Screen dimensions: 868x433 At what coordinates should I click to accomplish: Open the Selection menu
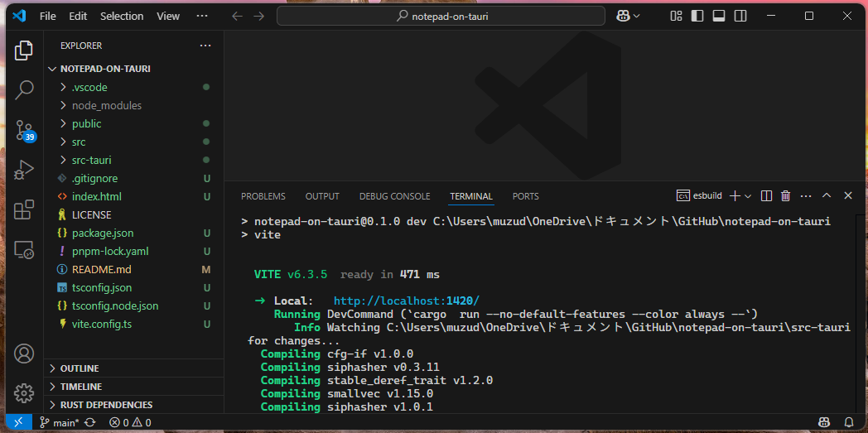point(121,16)
